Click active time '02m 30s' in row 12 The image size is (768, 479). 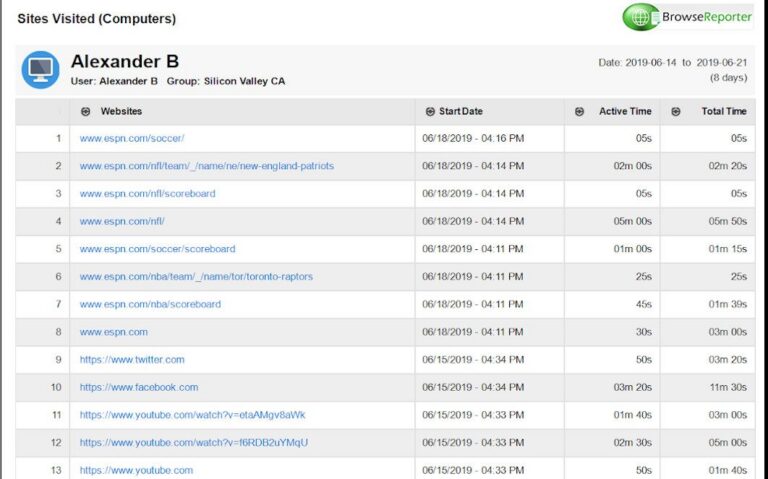(x=633, y=443)
